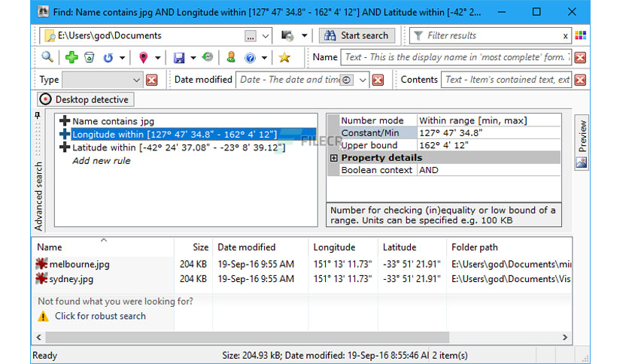Click the recycle bin clear icon
This screenshot has width=629, height=364.
point(89,57)
